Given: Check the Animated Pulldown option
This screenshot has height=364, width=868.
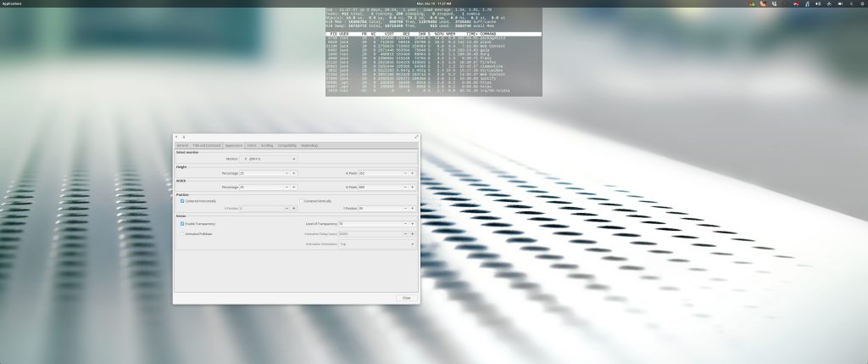Looking at the screenshot, I should [182, 233].
